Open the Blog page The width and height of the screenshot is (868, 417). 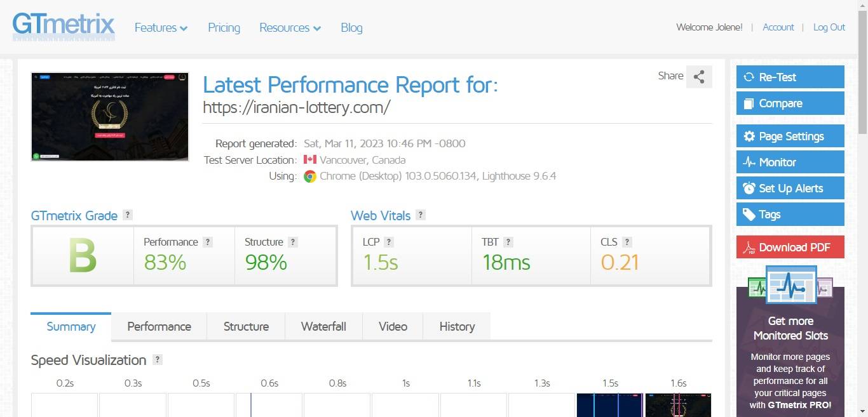[x=351, y=28]
